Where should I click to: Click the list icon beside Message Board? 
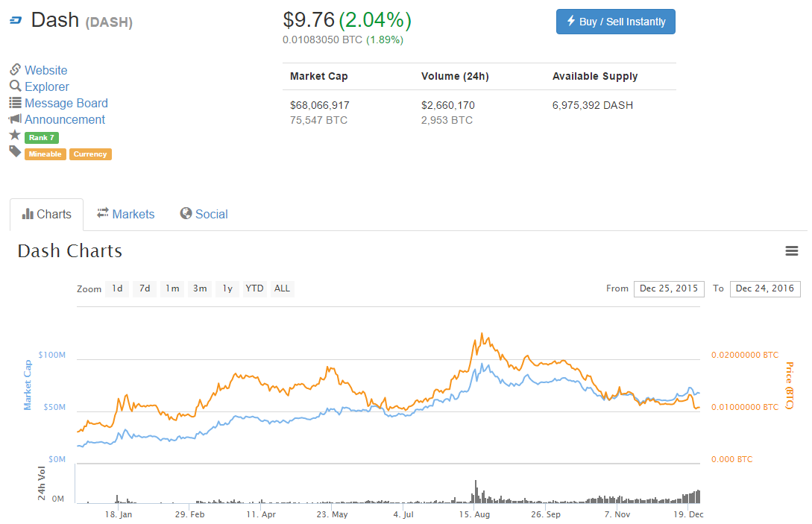point(15,103)
